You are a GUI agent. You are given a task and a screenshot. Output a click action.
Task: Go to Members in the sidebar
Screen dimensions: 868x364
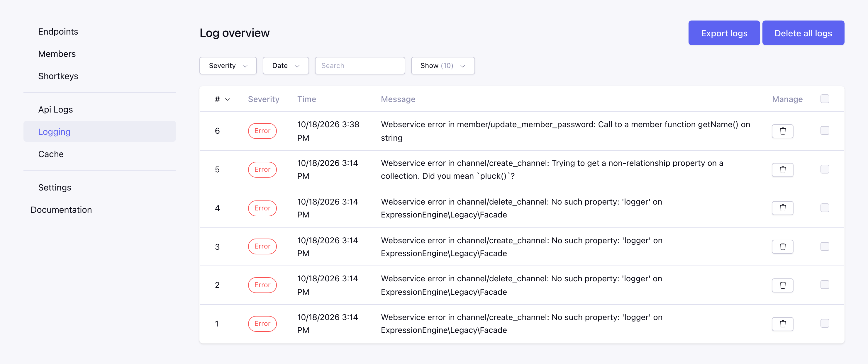coord(57,54)
